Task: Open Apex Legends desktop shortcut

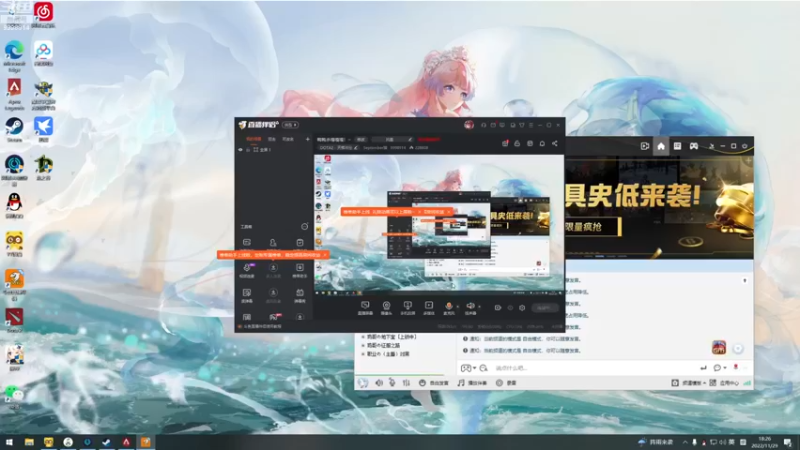Action: [14, 94]
